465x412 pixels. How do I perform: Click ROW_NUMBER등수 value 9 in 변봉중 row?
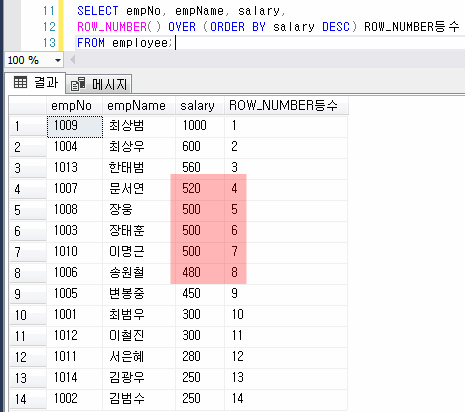click(x=286, y=294)
